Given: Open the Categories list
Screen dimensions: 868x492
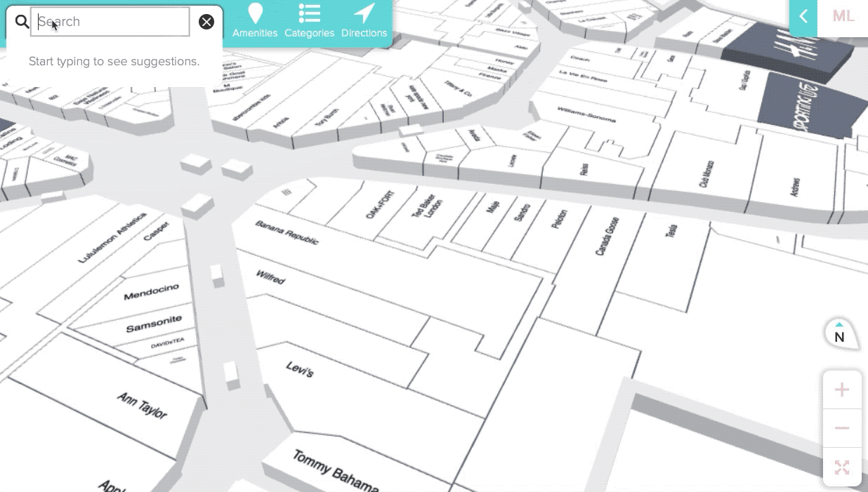Looking at the screenshot, I should coord(309,21).
